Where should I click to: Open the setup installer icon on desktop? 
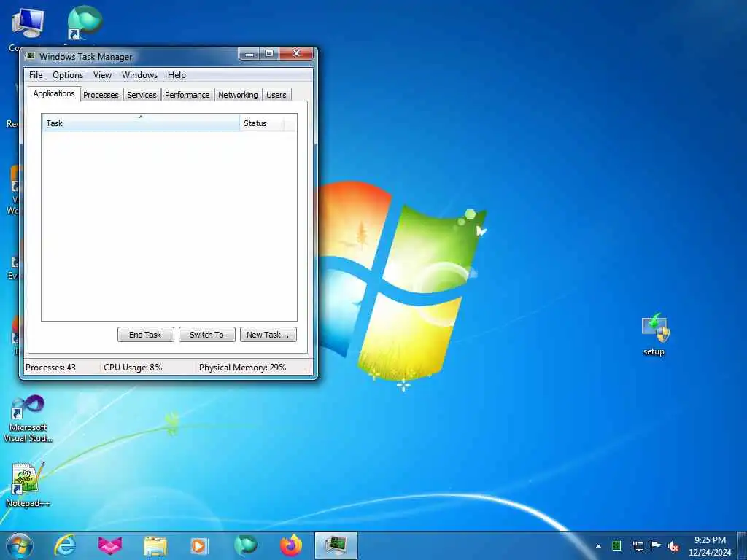[x=654, y=334]
